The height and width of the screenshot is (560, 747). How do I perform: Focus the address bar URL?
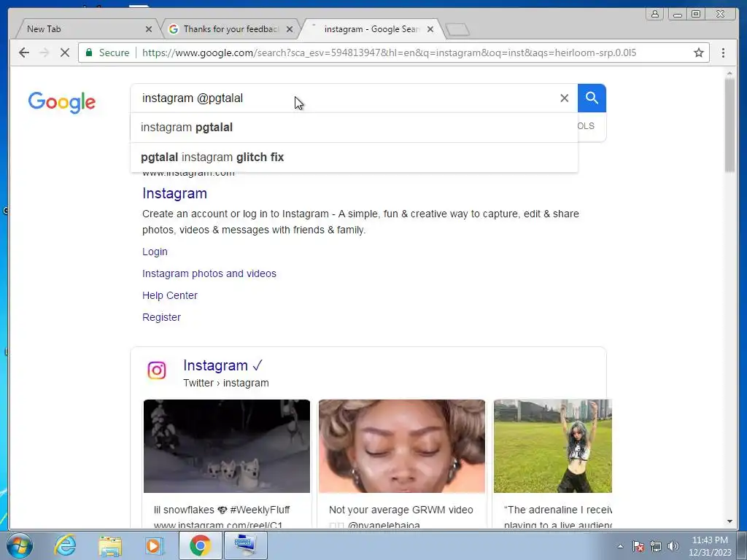pyautogui.click(x=389, y=52)
